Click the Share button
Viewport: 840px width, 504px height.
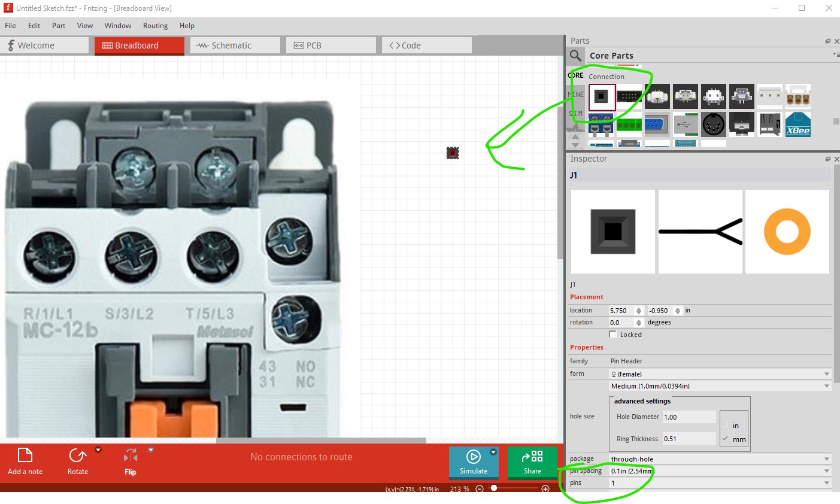pos(532,463)
